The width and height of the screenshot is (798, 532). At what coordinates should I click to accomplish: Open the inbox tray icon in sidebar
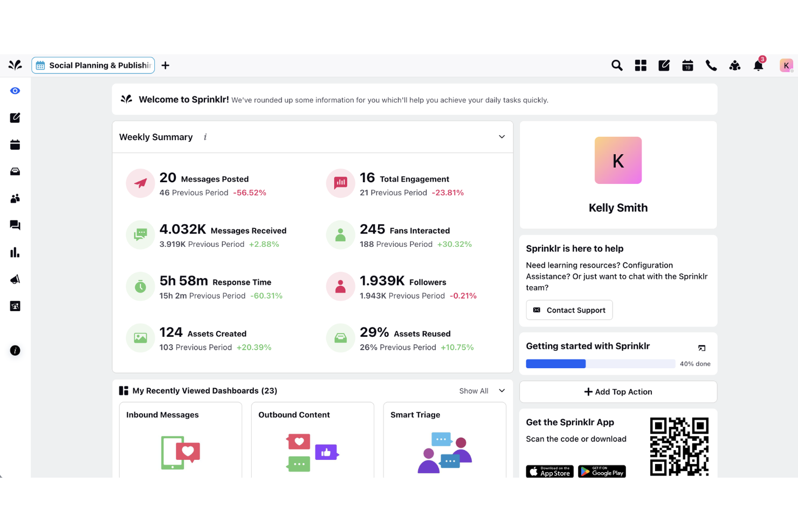pyautogui.click(x=15, y=171)
